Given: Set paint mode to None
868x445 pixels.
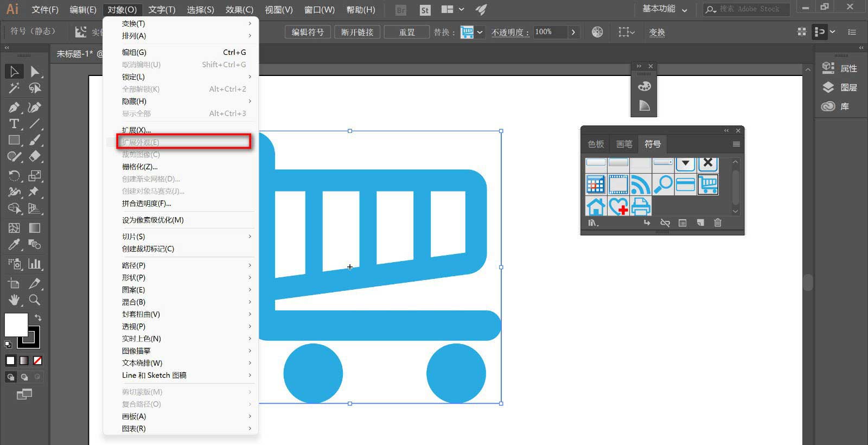Looking at the screenshot, I should (x=37, y=360).
